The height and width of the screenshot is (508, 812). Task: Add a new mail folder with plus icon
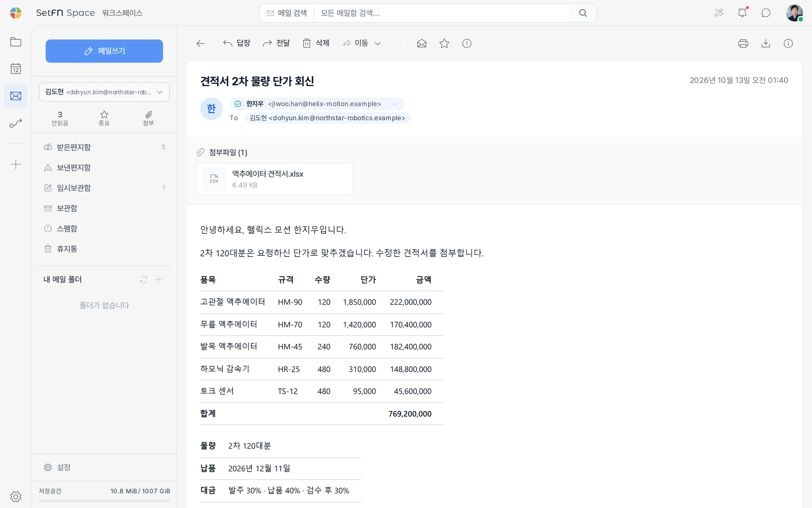(159, 279)
